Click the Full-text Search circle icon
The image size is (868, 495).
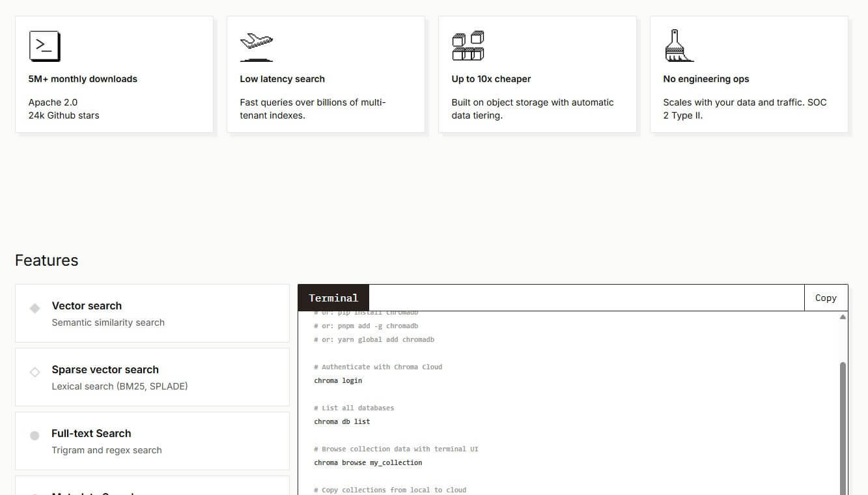(35, 436)
